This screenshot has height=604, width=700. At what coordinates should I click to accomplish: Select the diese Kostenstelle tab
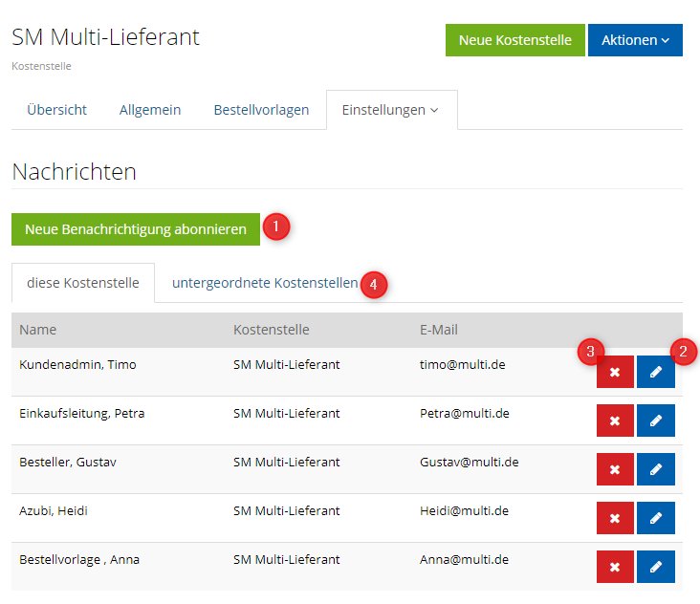[83, 283]
